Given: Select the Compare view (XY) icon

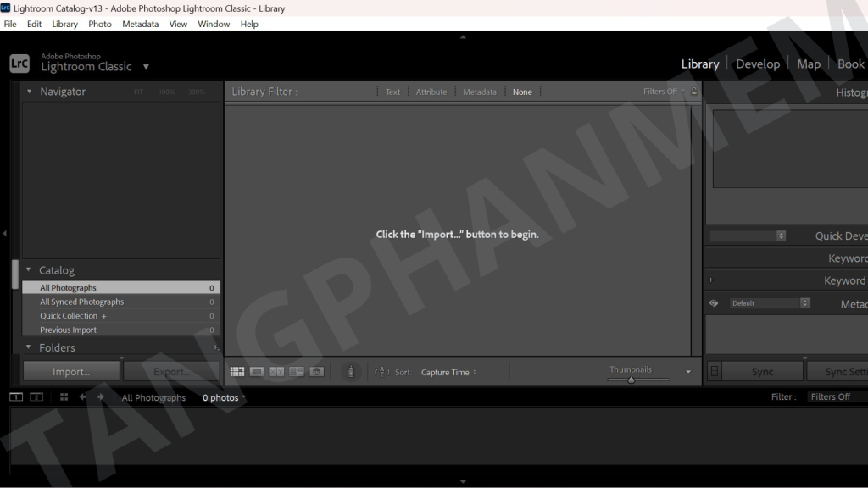Looking at the screenshot, I should [x=276, y=372].
